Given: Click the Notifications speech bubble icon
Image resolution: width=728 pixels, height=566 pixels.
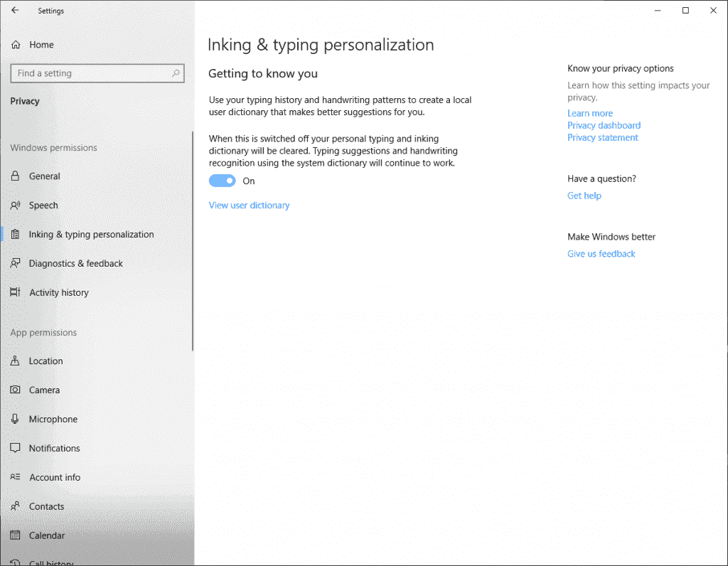Looking at the screenshot, I should tap(16, 448).
